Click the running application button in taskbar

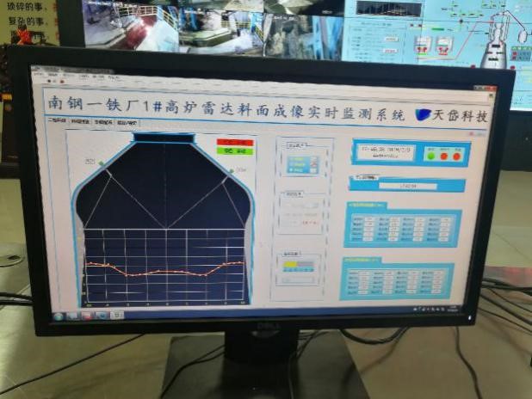coord(117,316)
